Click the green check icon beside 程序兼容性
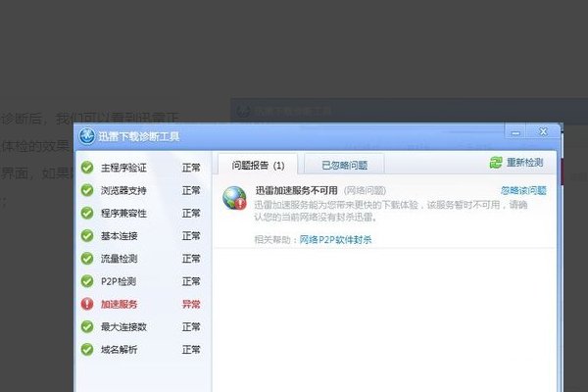Viewport: 588px width, 392px height. (x=87, y=213)
